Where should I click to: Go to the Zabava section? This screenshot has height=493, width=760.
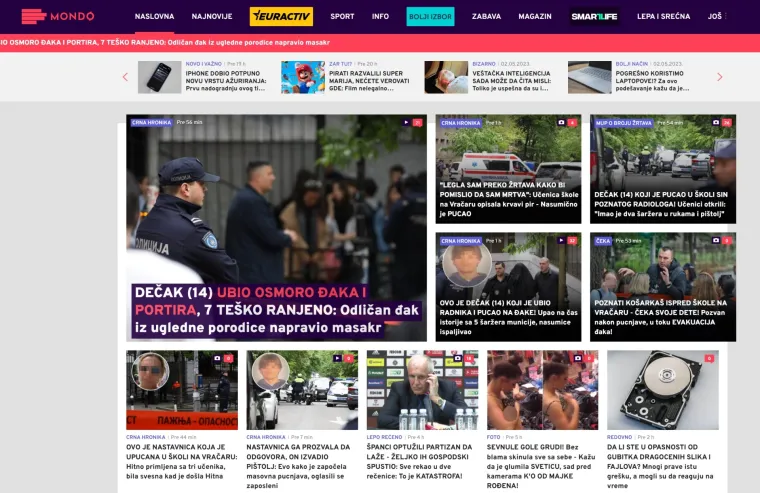click(x=486, y=16)
